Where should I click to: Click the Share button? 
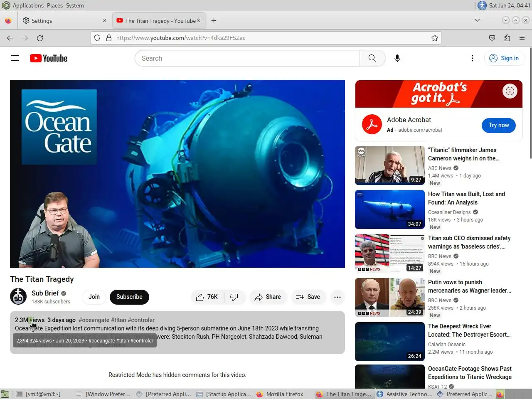click(268, 297)
